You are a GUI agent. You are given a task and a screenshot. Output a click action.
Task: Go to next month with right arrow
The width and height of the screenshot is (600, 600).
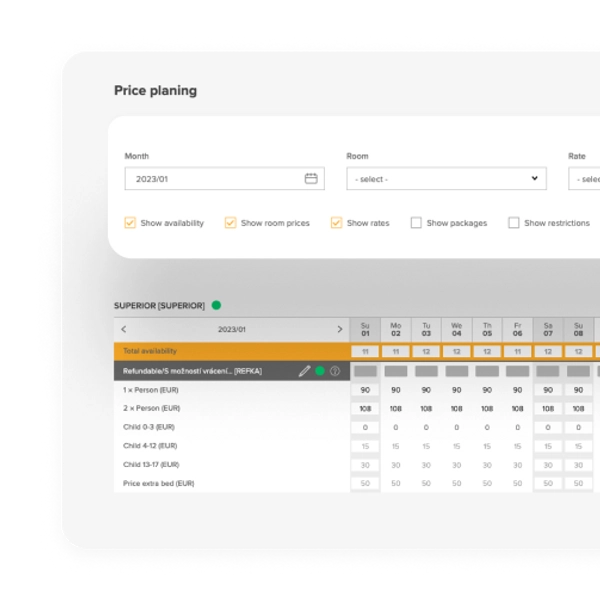pos(340,329)
